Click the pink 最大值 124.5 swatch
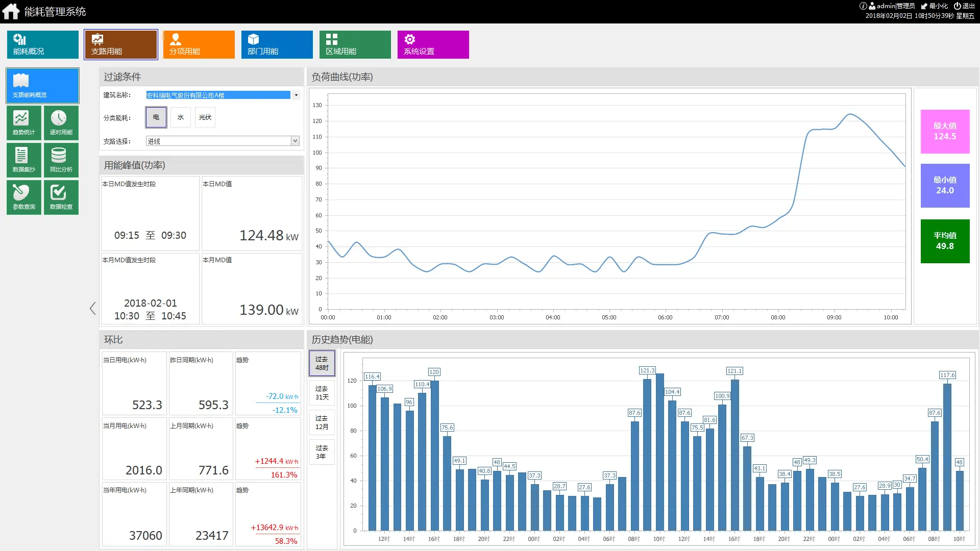 [944, 131]
